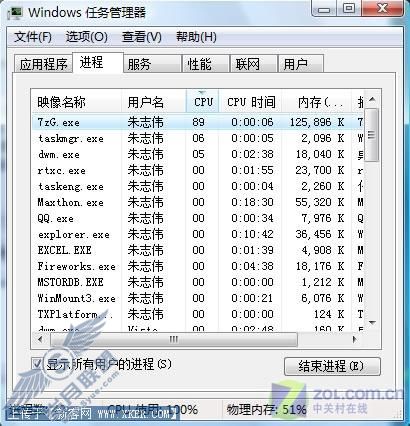Switch to the 性能 tab
The height and width of the screenshot is (426, 410).
coord(206,64)
